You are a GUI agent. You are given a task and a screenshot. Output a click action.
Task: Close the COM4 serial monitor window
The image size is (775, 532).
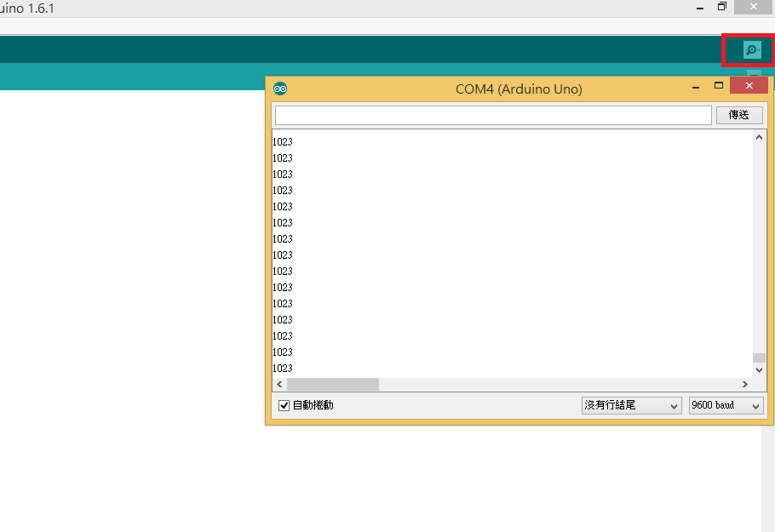pyautogui.click(x=749, y=85)
